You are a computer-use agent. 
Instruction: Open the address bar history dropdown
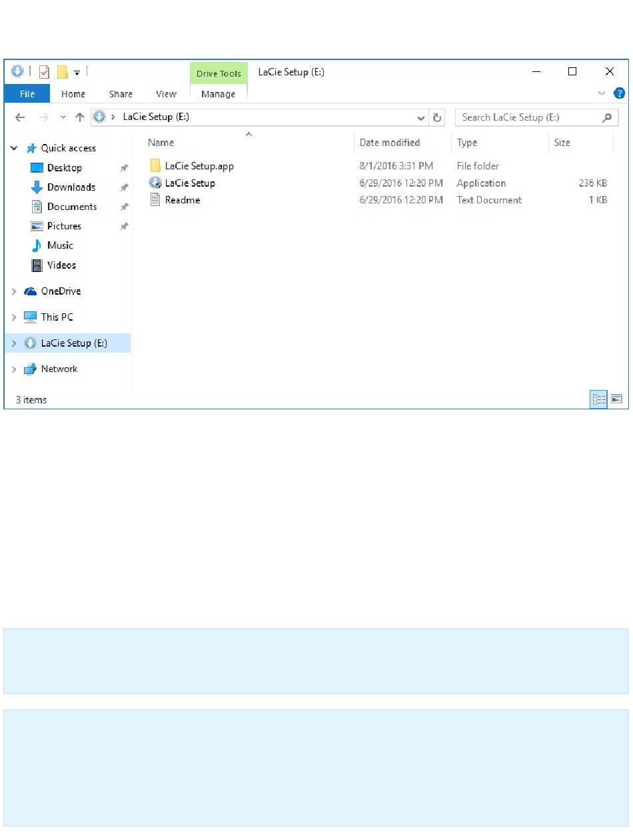pos(421,118)
